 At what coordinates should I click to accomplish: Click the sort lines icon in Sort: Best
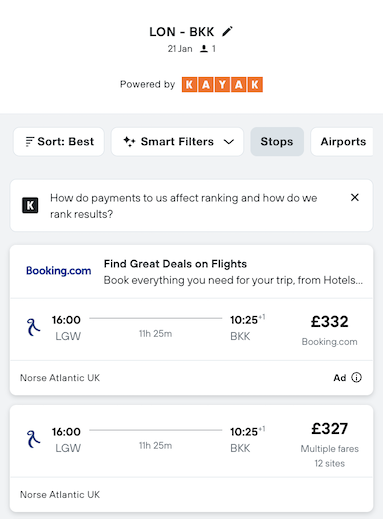30,142
